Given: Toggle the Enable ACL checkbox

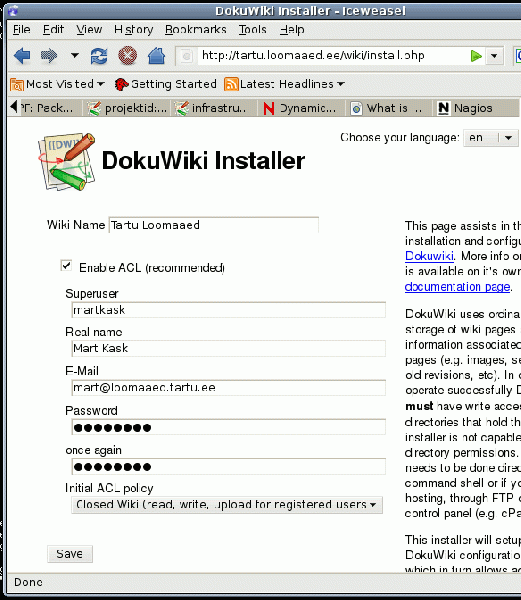Looking at the screenshot, I should click(66, 266).
